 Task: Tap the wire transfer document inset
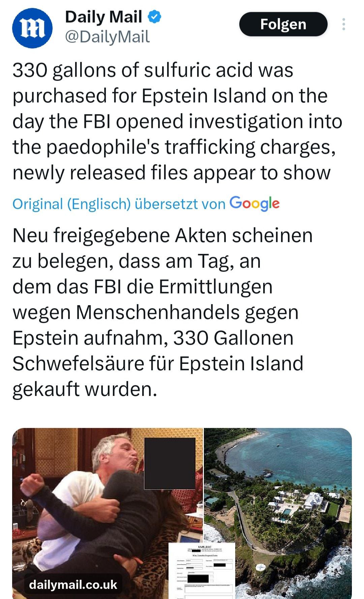[202, 571]
